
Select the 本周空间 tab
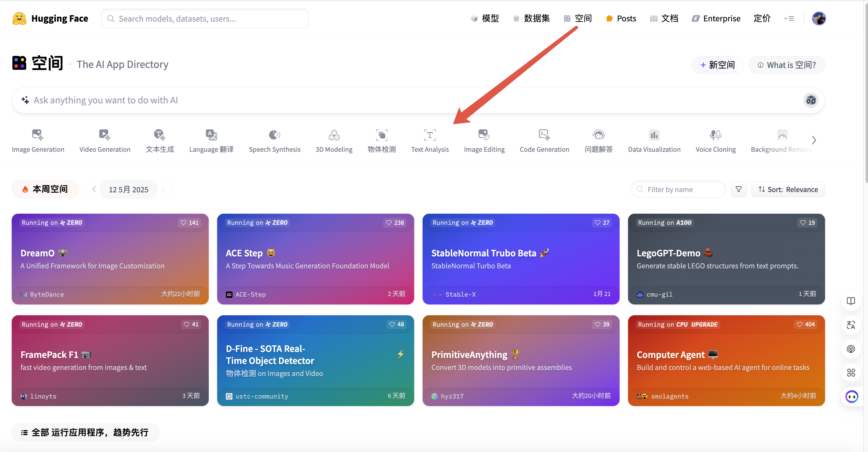[x=45, y=189]
